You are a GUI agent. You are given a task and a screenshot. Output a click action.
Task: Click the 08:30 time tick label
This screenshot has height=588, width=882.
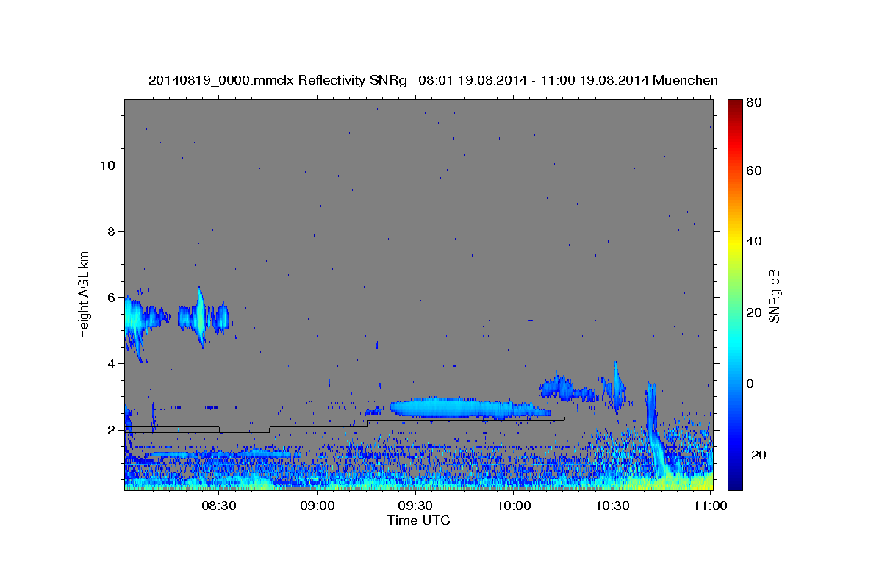[219, 506]
